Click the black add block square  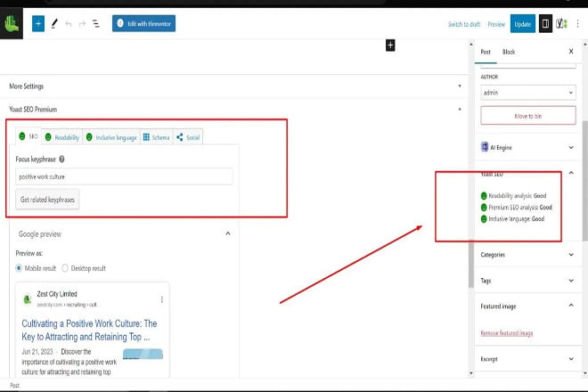390,45
